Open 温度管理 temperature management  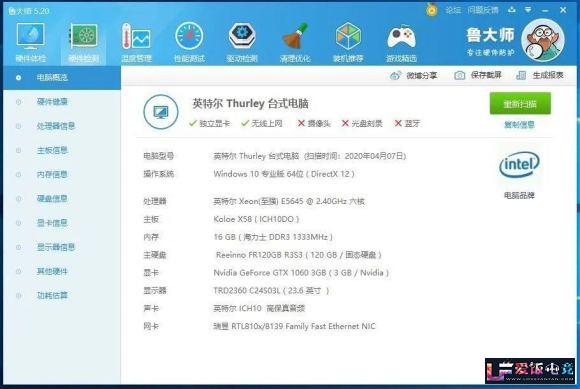pos(136,37)
